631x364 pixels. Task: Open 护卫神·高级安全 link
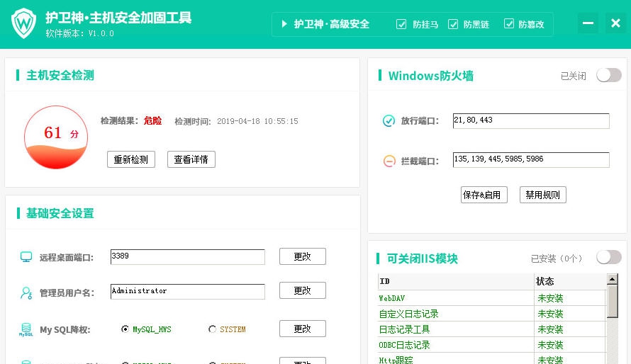(332, 24)
